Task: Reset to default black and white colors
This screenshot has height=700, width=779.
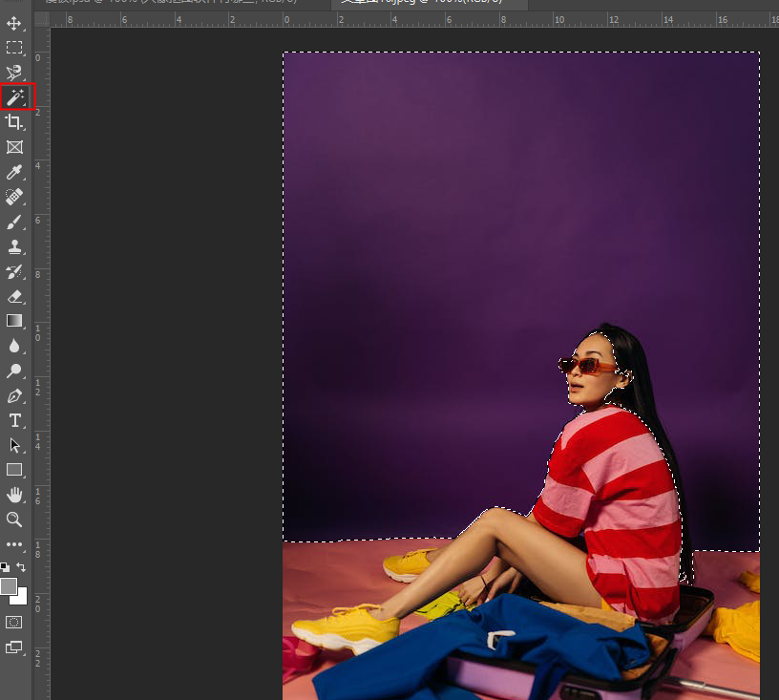Action: (7, 567)
